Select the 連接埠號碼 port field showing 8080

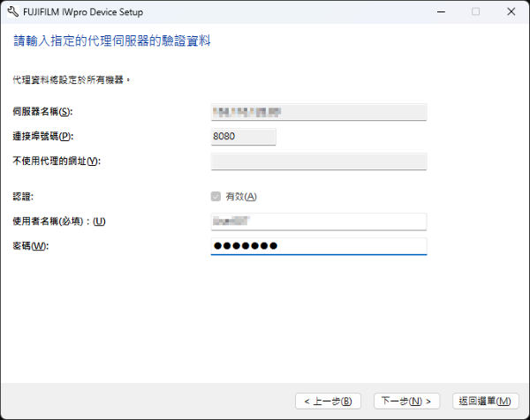[x=244, y=136]
